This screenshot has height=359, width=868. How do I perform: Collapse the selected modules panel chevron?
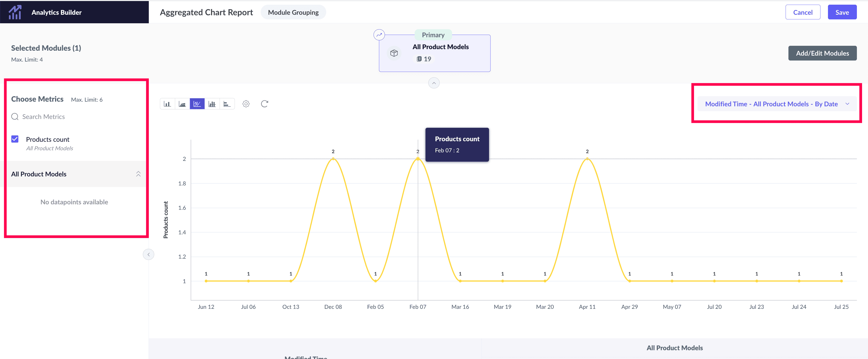pos(434,83)
